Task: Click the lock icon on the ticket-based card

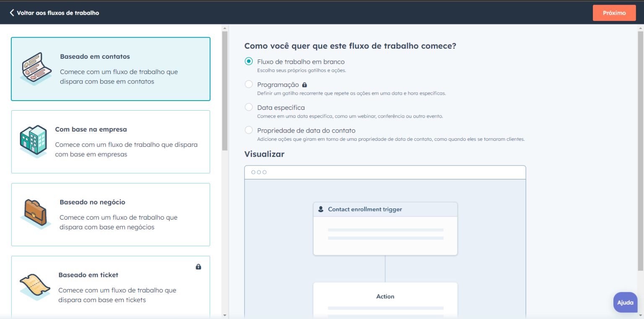Action: click(x=199, y=267)
